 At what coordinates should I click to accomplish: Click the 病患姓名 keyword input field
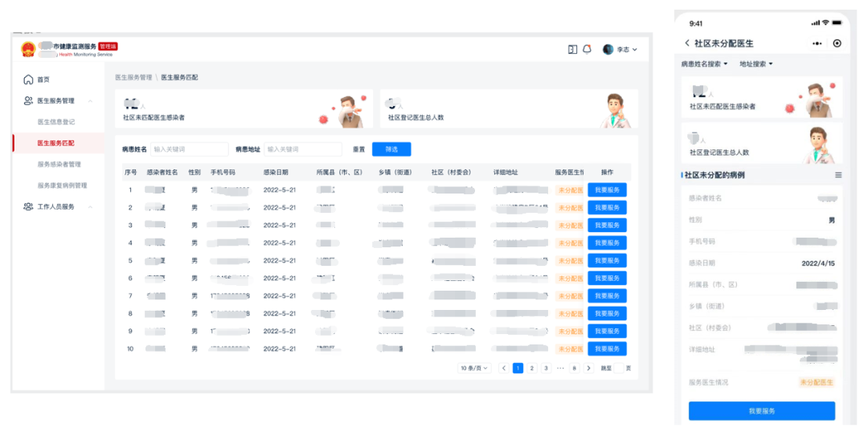coord(189,149)
